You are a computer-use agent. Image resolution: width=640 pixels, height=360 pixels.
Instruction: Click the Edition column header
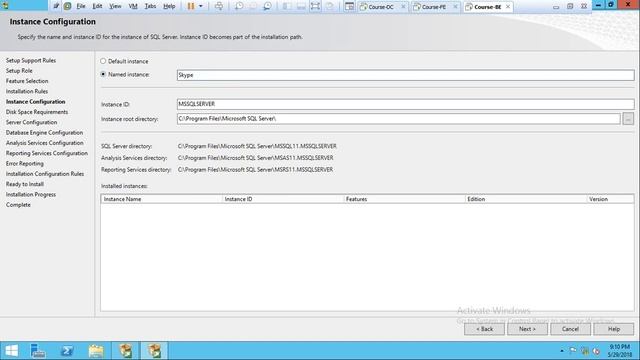coord(526,199)
